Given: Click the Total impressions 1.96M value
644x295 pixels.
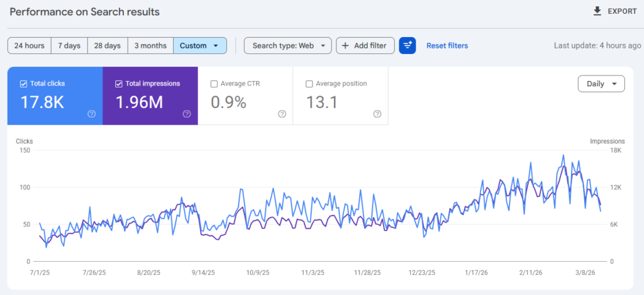Looking at the screenshot, I should 139,102.
